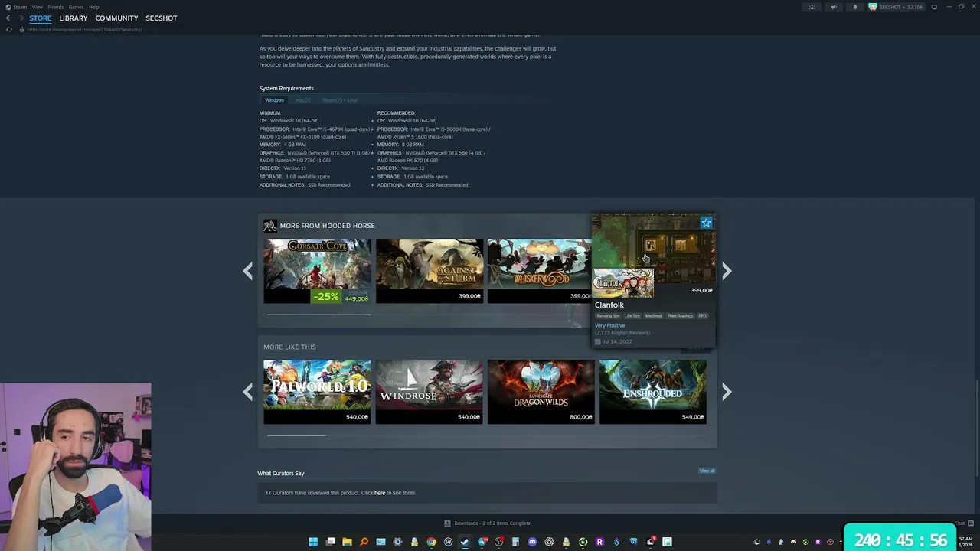
Task: Open the Steam announcements megaphone icon
Action: click(834, 7)
